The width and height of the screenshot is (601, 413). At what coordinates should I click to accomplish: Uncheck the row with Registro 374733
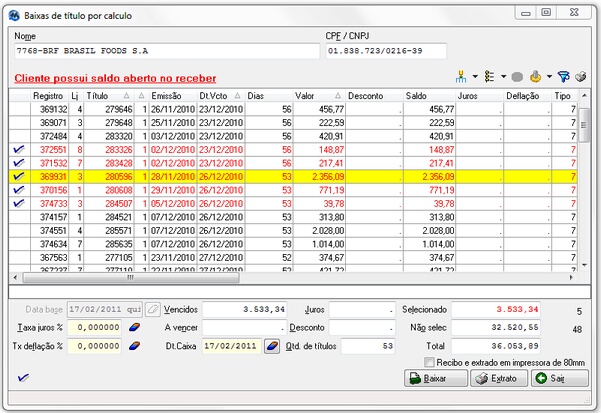point(19,203)
